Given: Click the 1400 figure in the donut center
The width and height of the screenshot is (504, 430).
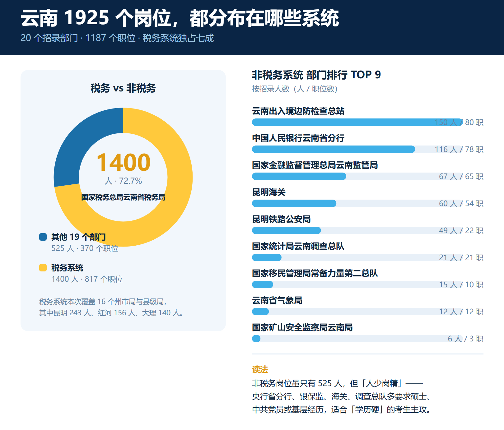Looking at the screenshot, I should click(124, 162).
